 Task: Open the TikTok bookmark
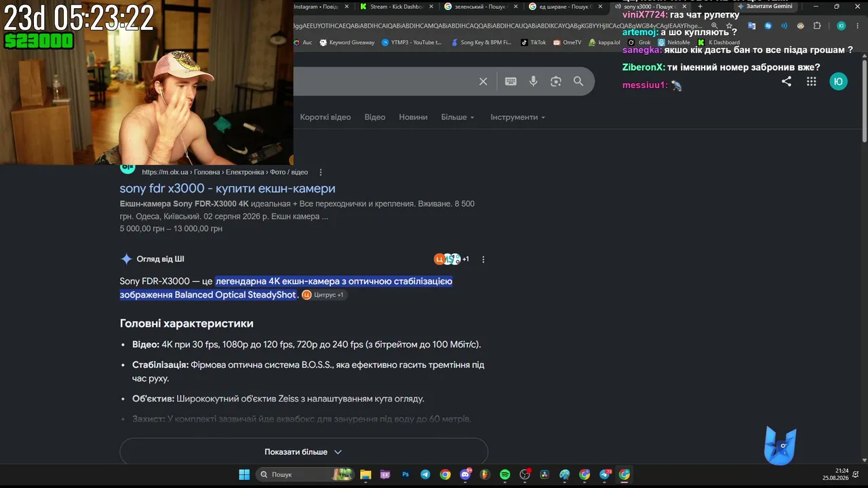click(x=533, y=42)
